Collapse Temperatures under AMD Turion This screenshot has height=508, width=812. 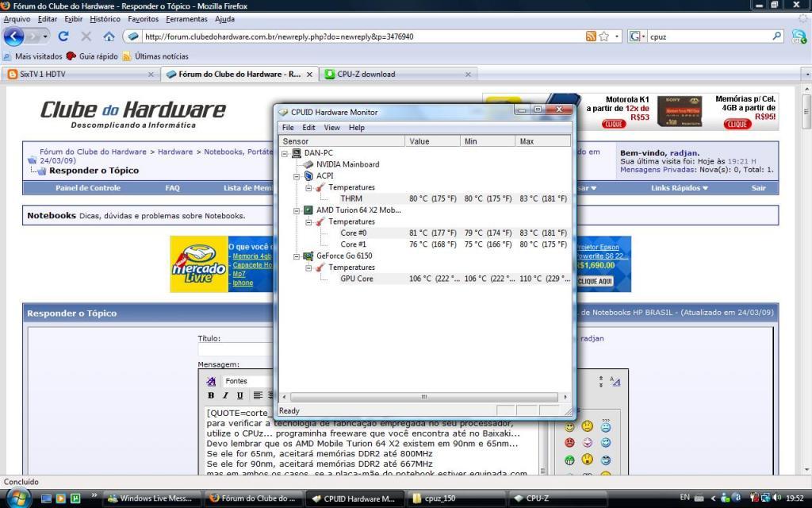(308, 222)
